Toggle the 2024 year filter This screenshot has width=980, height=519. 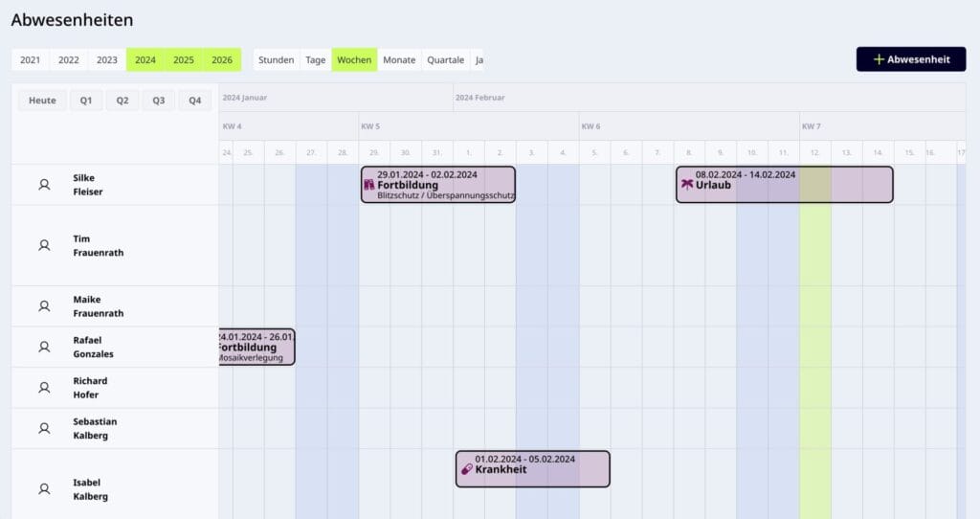click(145, 59)
